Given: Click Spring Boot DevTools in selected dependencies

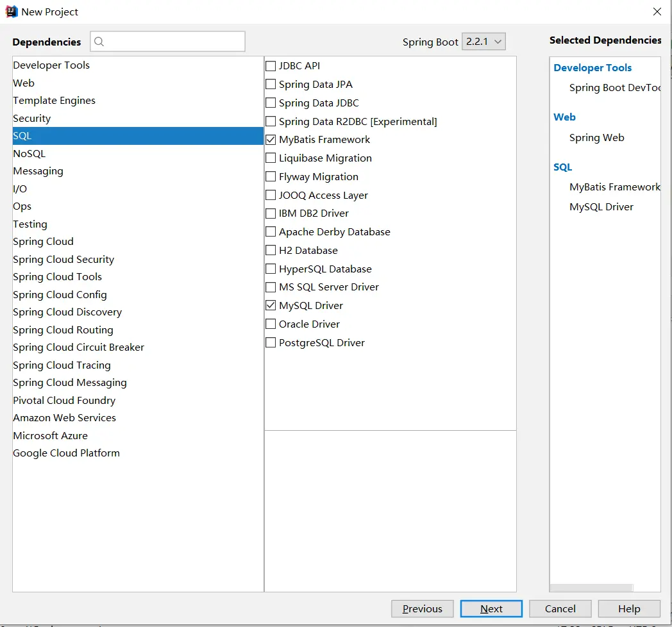Looking at the screenshot, I should 614,88.
